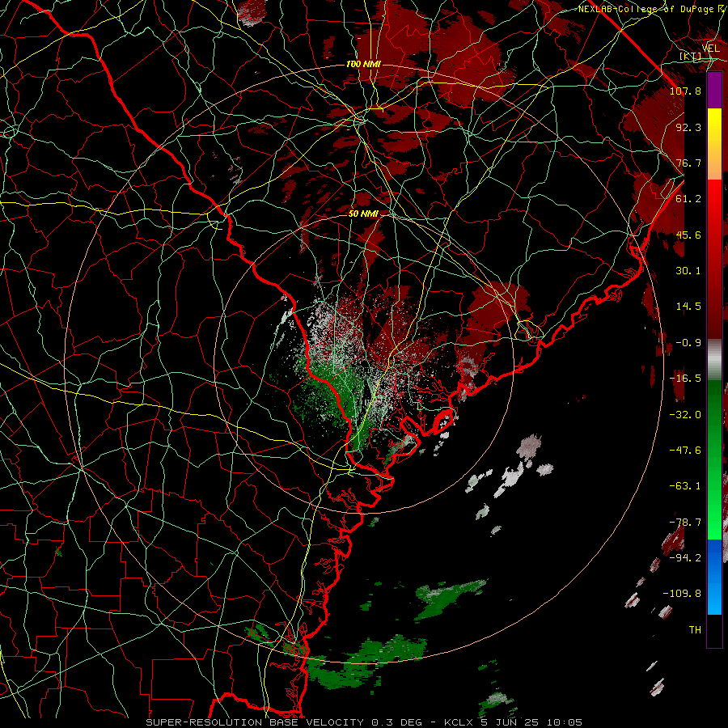
Task: Click the -0.9 velocity scale value
Action: [x=688, y=343]
